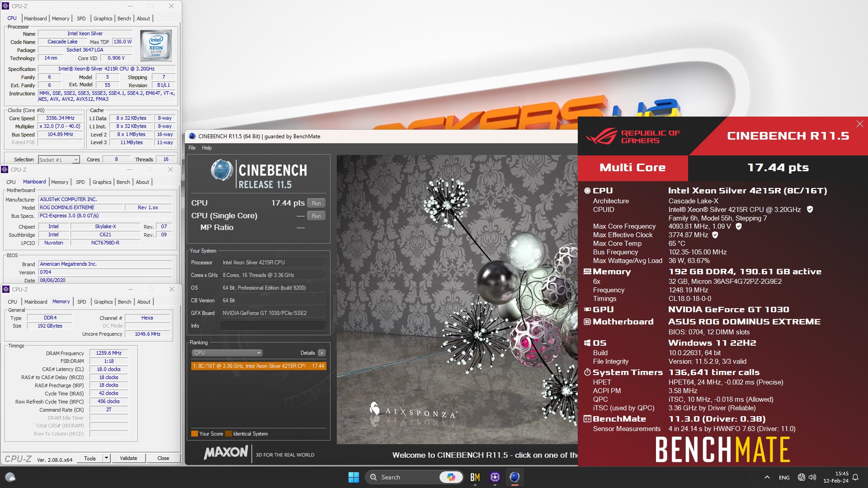Run the CPU Single Core benchmark
The image size is (868, 488).
tap(316, 216)
